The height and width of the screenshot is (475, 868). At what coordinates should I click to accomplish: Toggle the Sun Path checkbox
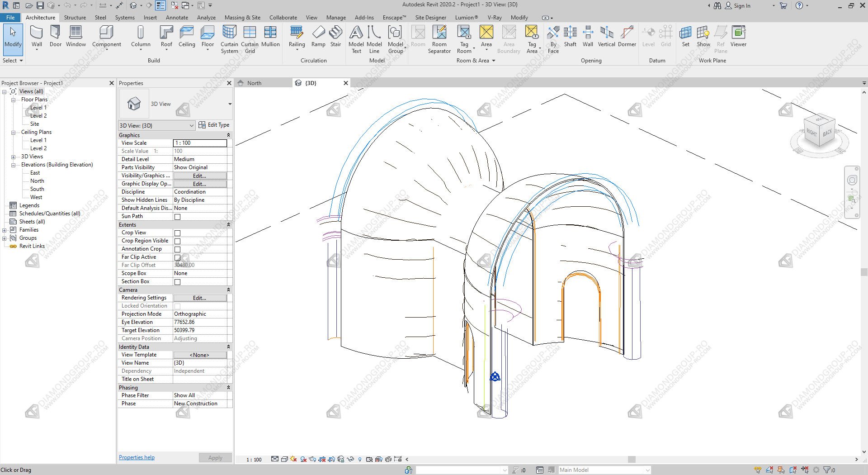click(x=177, y=217)
